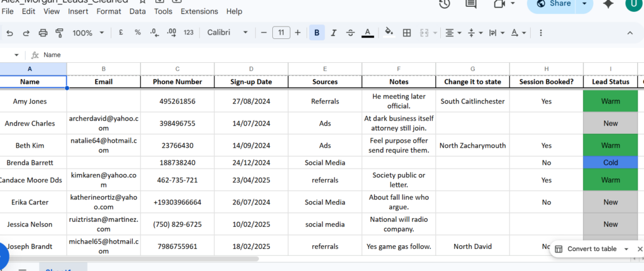Toggle italic formatting
Viewport: 644px width, 271px height.
(x=333, y=33)
